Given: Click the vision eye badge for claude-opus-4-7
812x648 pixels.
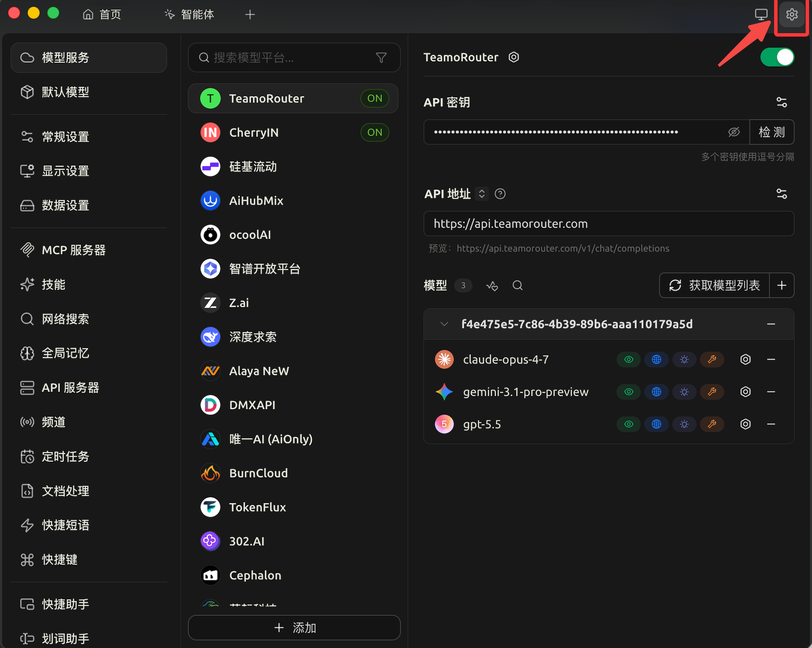Looking at the screenshot, I should point(628,360).
